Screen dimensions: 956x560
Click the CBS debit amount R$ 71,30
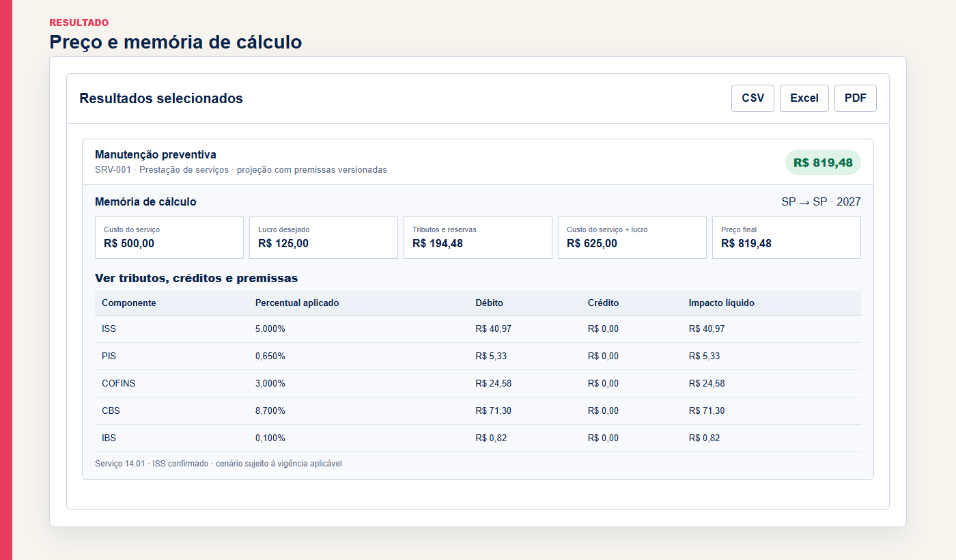pyautogui.click(x=494, y=411)
